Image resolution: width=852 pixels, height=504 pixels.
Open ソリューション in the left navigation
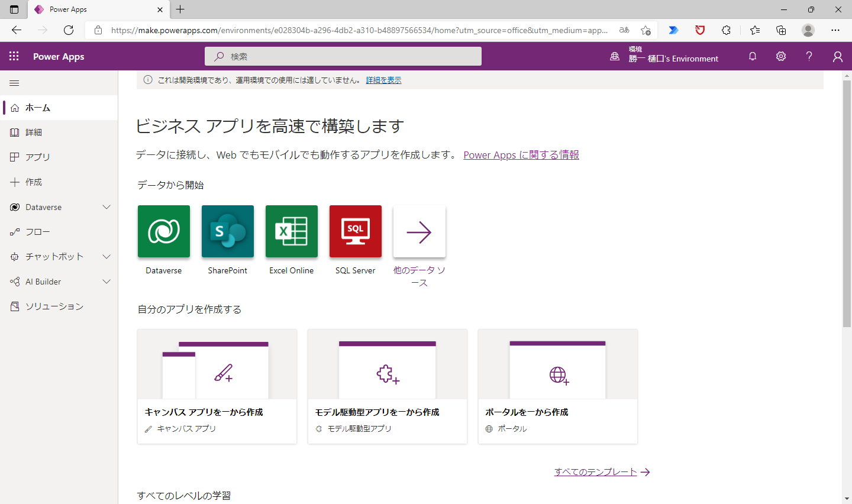click(59, 306)
